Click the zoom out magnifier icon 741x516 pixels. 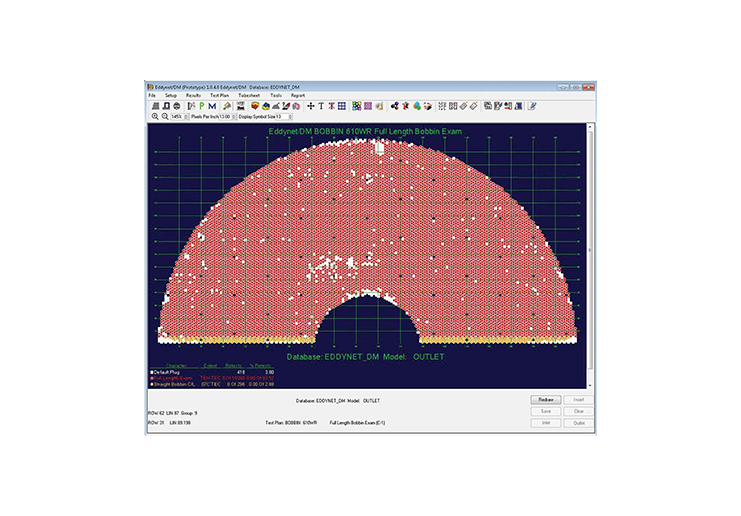pyautogui.click(x=165, y=116)
